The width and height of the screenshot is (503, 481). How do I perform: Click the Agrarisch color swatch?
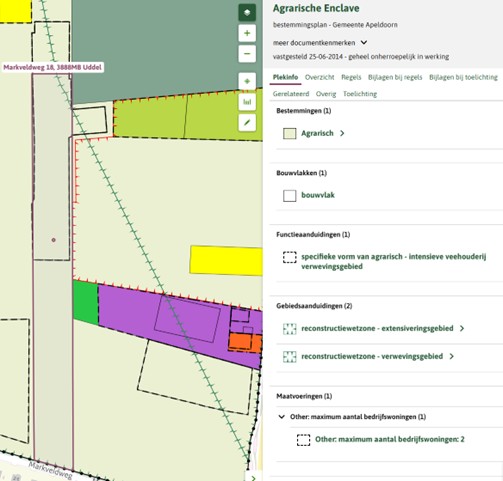click(290, 134)
